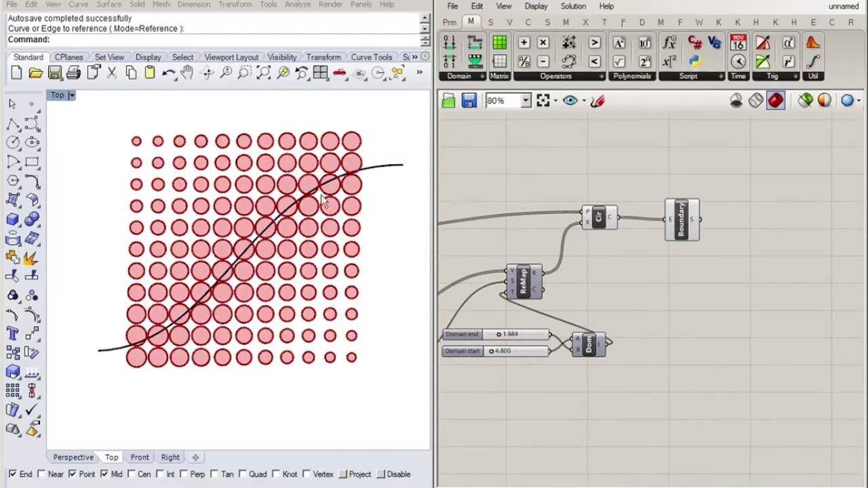
Task: Click the Square Root component icon
Action: 619,62
